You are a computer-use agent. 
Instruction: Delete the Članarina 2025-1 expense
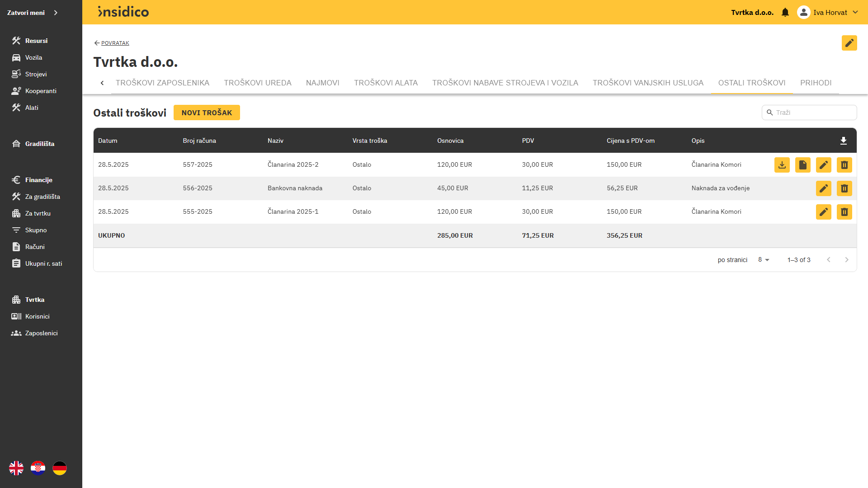(844, 212)
